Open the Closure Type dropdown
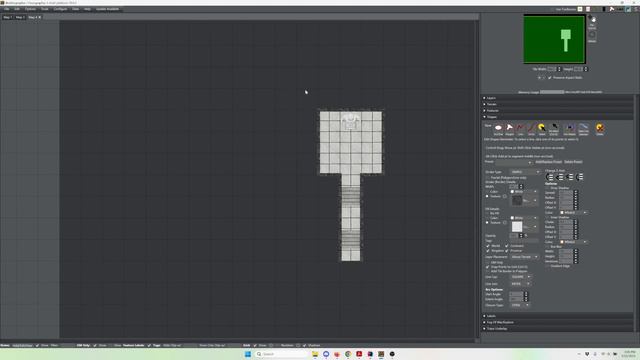The image size is (640, 360). click(x=520, y=305)
